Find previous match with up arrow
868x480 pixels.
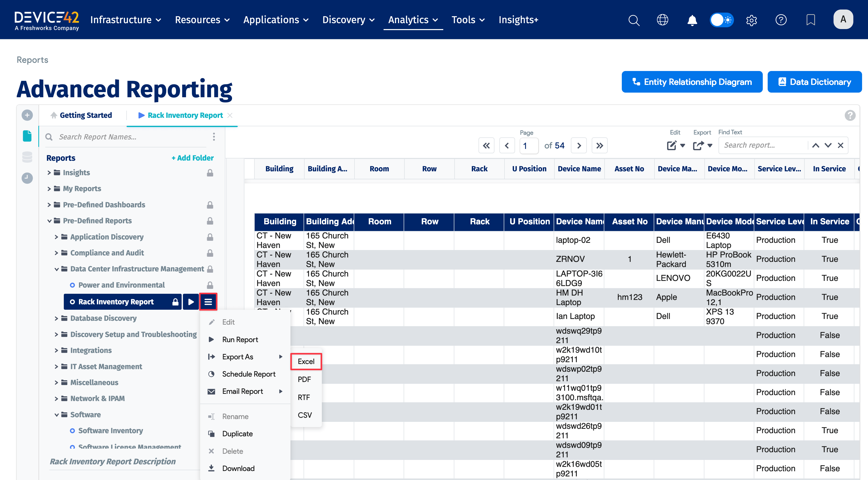[x=816, y=146]
